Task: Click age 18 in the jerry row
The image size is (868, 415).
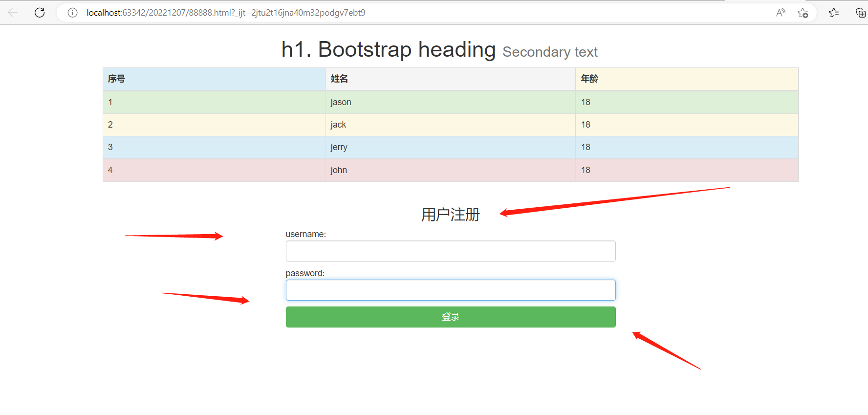Action: tap(687, 147)
